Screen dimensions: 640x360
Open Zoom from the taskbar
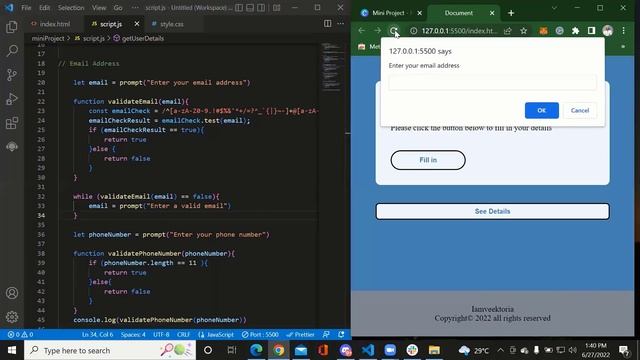click(390, 350)
